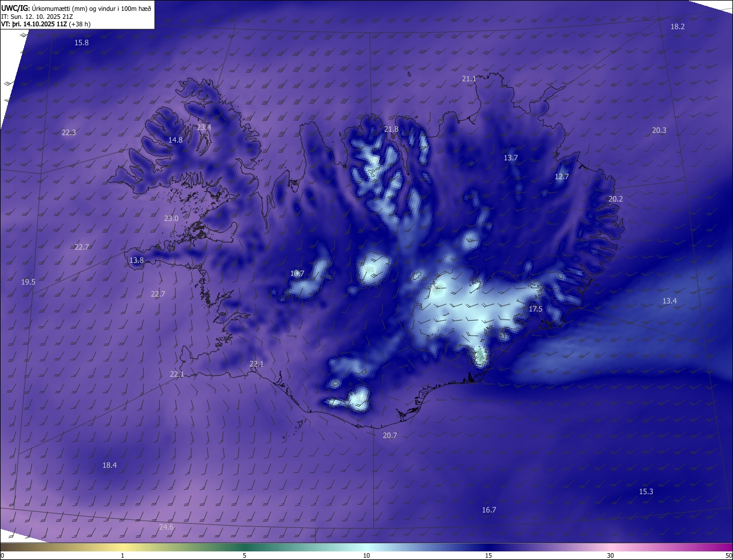The width and height of the screenshot is (733, 560).
Task: Click the title text 'Úrkomumætti (mm) og vindur i 100m hæð'
Action: [x=93, y=8]
